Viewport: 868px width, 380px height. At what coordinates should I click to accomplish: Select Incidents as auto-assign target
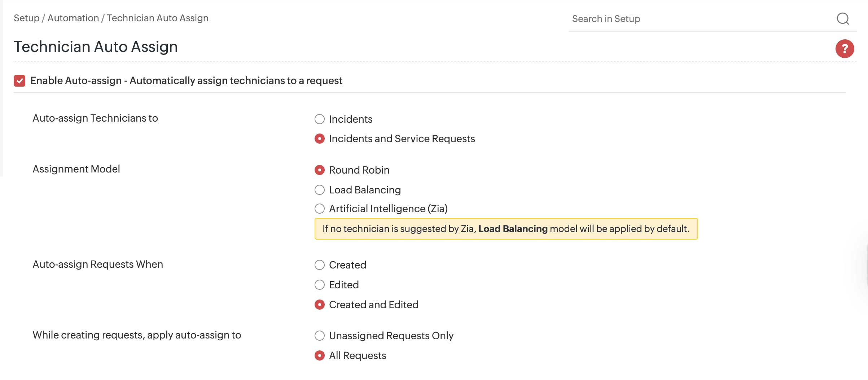point(320,119)
